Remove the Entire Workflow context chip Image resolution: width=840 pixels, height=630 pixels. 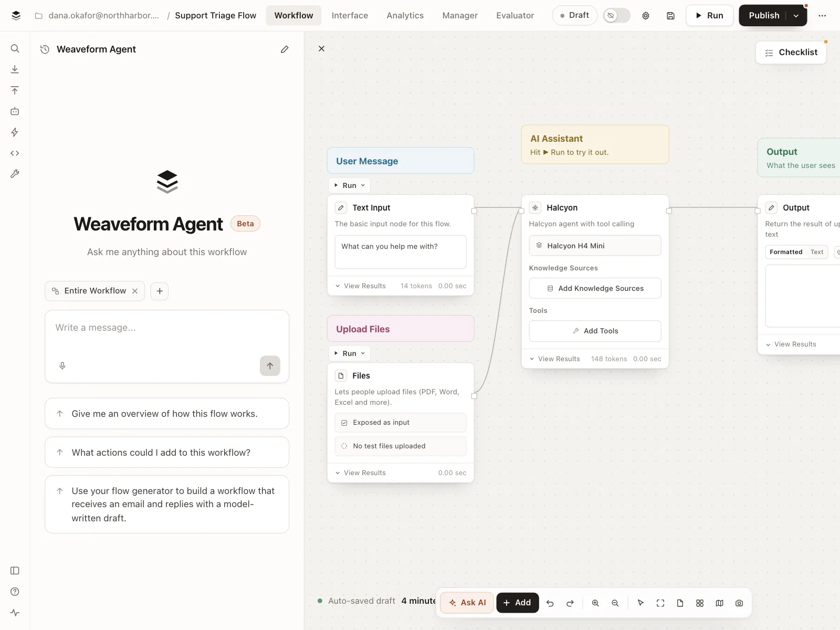(135, 291)
